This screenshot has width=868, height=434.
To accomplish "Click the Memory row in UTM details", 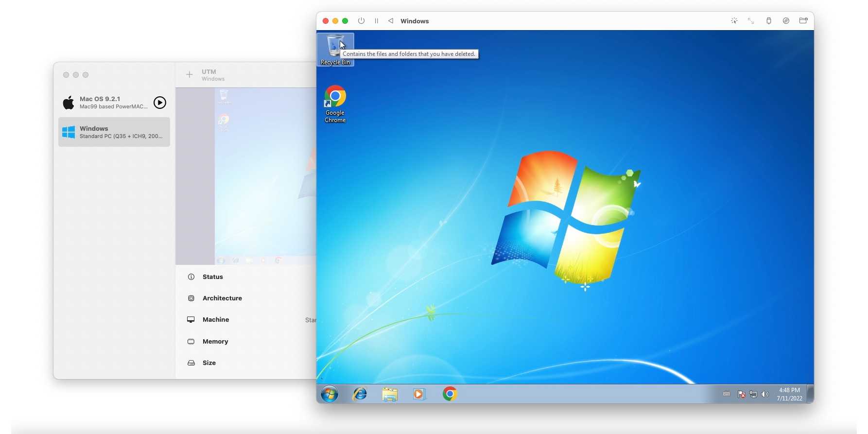I will [x=246, y=341].
